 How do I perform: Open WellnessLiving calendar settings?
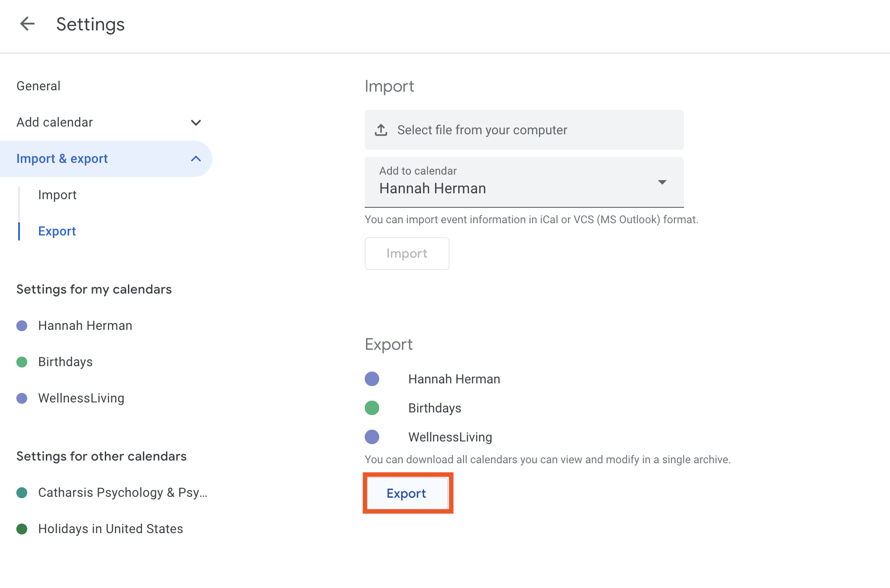point(81,398)
